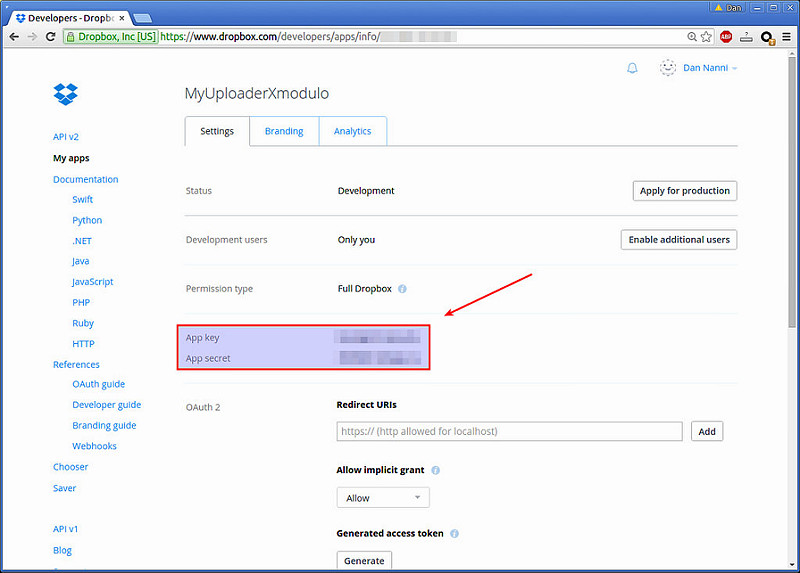Screen dimensions: 800x573
Task: Show info for Allow implicit grant
Action: [x=435, y=470]
